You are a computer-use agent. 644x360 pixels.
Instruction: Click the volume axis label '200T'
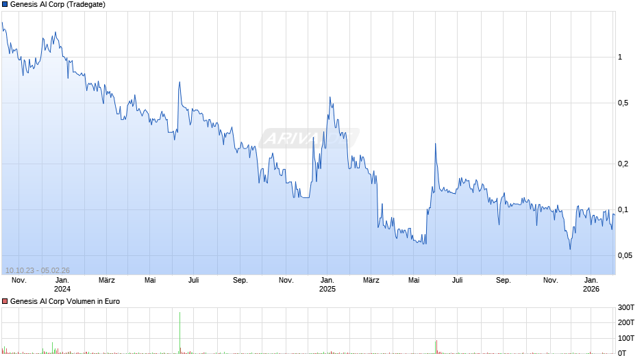pos(626,322)
